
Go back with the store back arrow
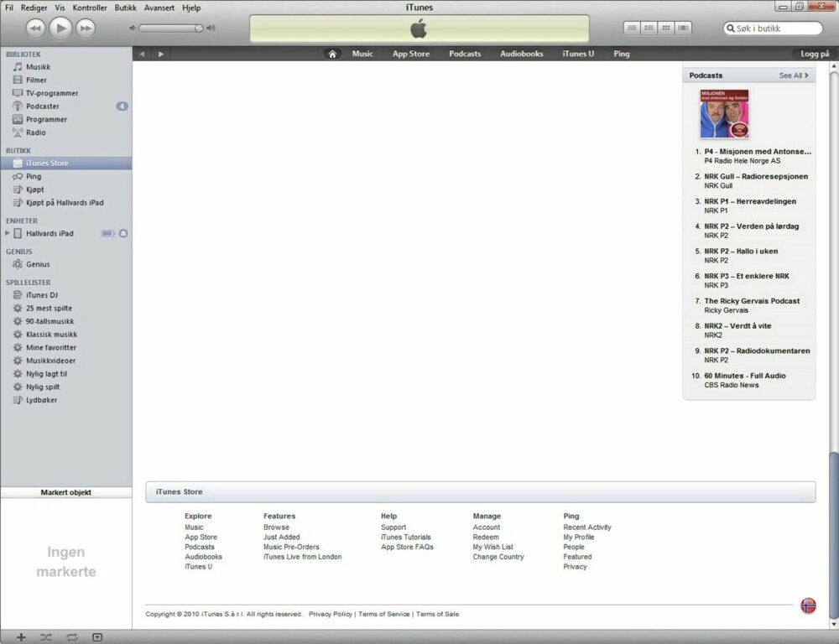[x=142, y=54]
